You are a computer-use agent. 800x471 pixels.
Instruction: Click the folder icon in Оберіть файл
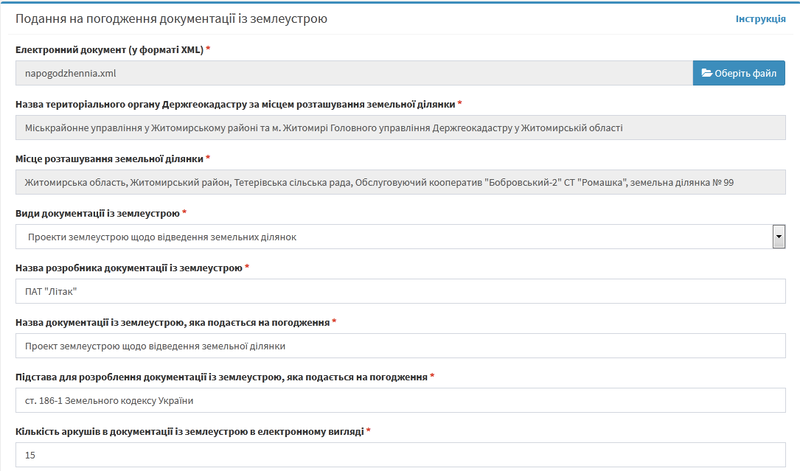(x=707, y=73)
